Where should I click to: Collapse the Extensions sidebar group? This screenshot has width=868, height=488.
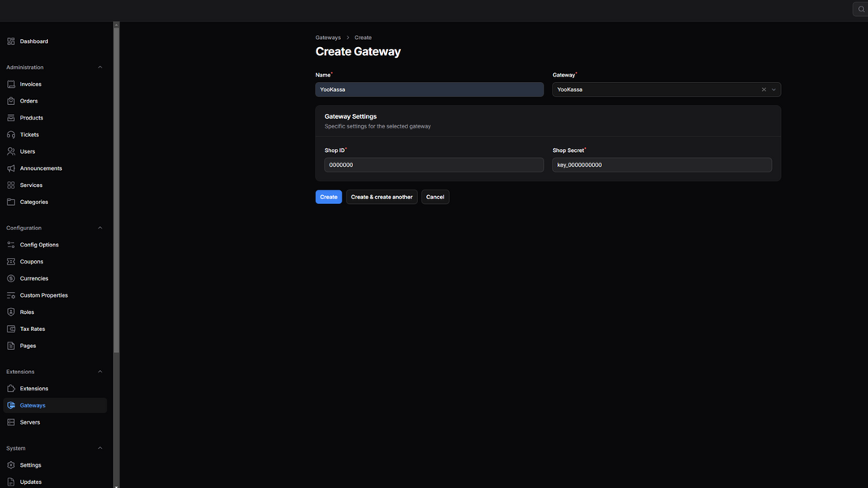click(100, 372)
